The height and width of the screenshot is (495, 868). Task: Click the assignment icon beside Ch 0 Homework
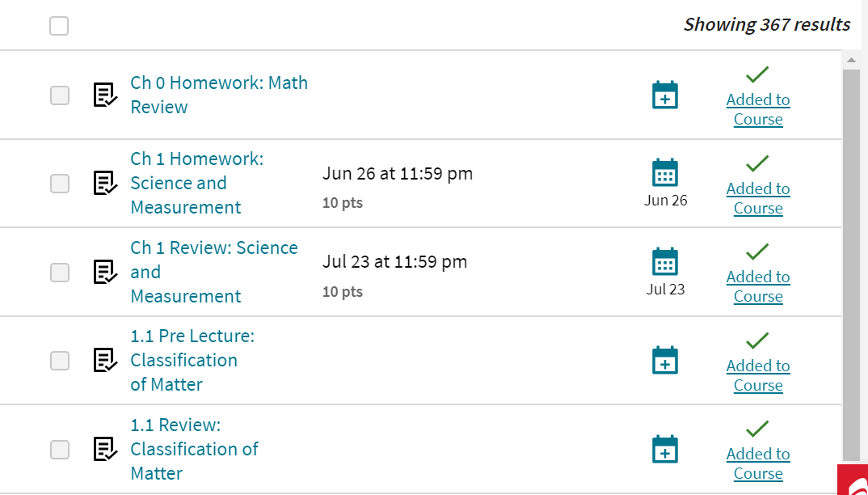[x=104, y=95]
